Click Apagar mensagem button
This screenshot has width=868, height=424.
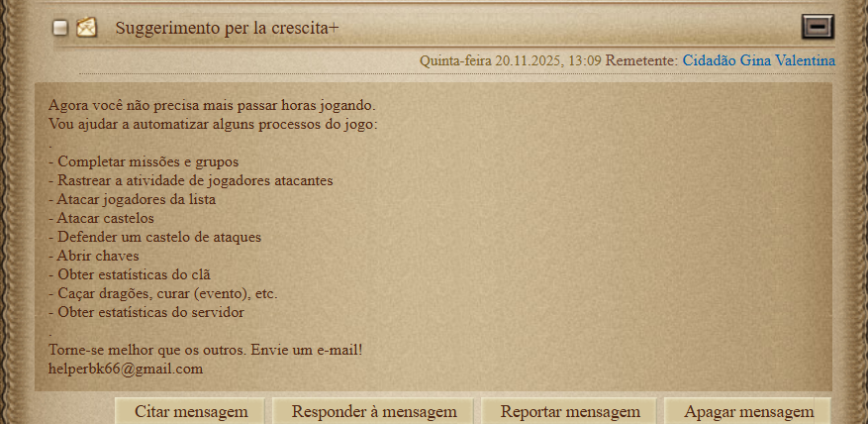[748, 412]
